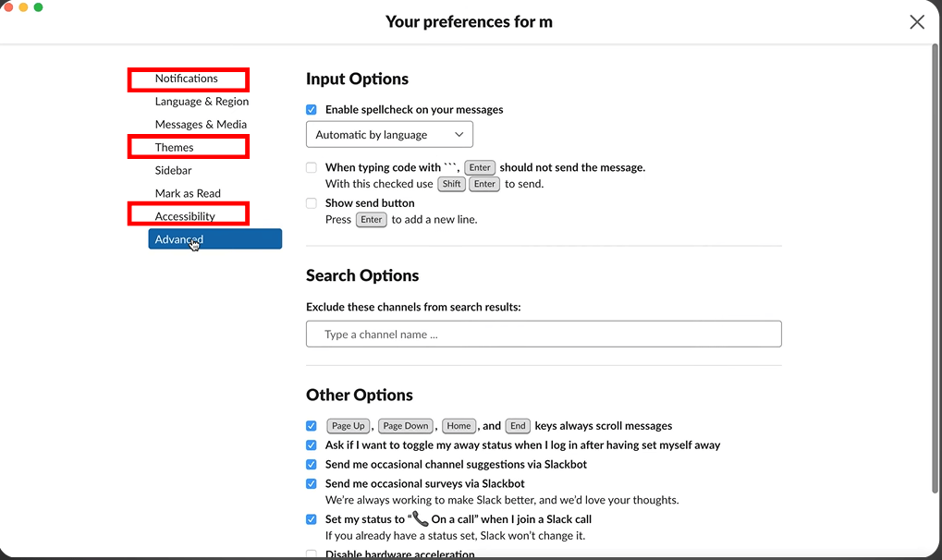This screenshot has width=942, height=560.
Task: Toggle the away status prompt checkbox
Action: 312,445
